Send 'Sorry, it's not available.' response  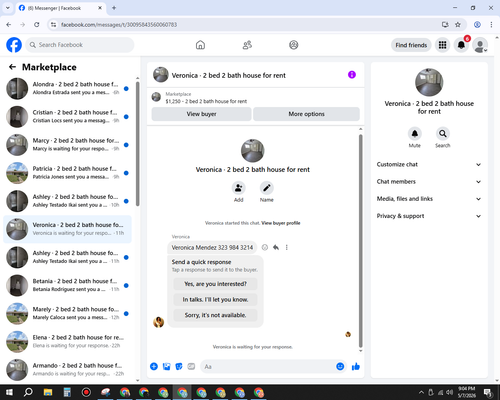[x=215, y=315]
